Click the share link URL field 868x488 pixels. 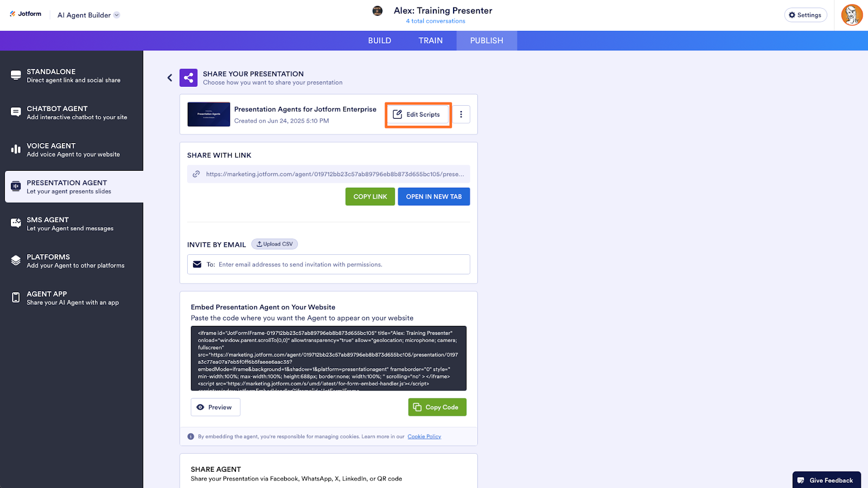329,174
